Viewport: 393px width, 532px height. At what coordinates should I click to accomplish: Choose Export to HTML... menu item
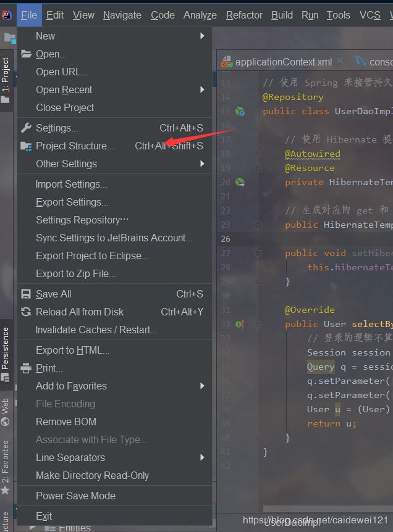pos(115,350)
